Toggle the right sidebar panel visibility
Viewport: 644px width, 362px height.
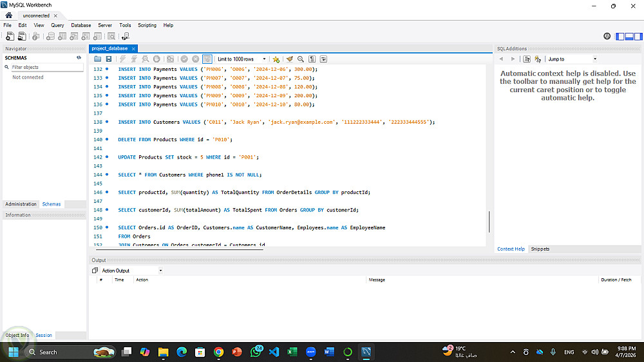(638, 37)
